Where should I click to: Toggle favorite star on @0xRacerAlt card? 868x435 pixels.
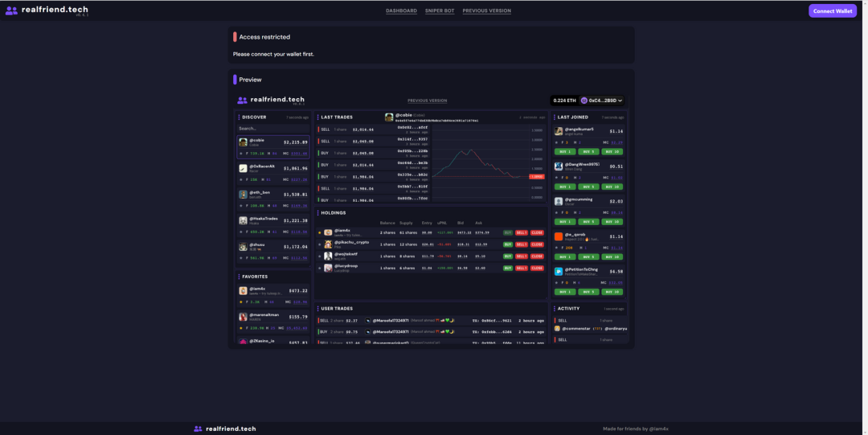pyautogui.click(x=241, y=179)
